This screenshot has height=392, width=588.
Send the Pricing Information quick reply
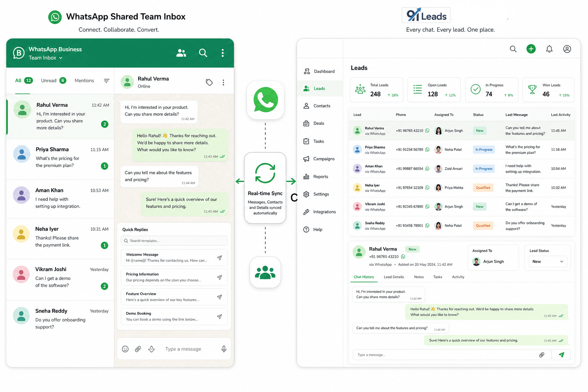219,277
